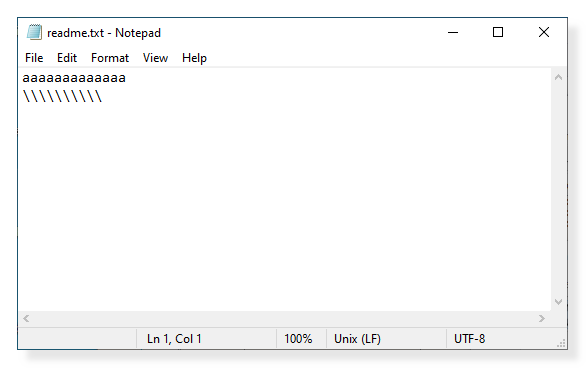Click the UTF-8 encoding indicator
Viewport: 586px width, 368px height.
pyautogui.click(x=469, y=339)
